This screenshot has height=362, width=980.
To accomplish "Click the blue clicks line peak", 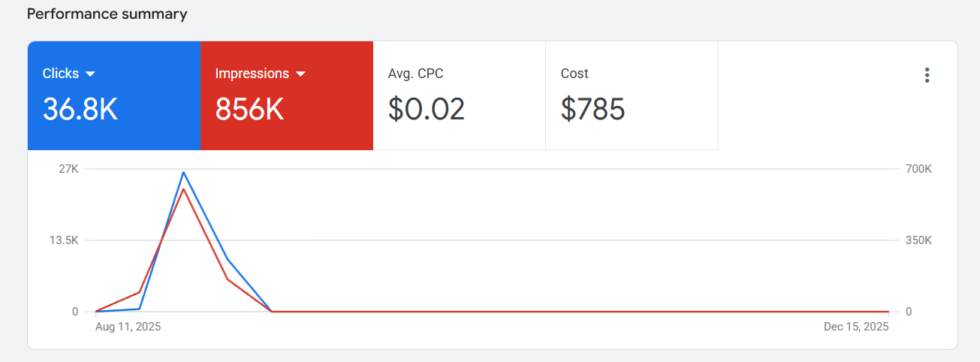I will 183,173.
